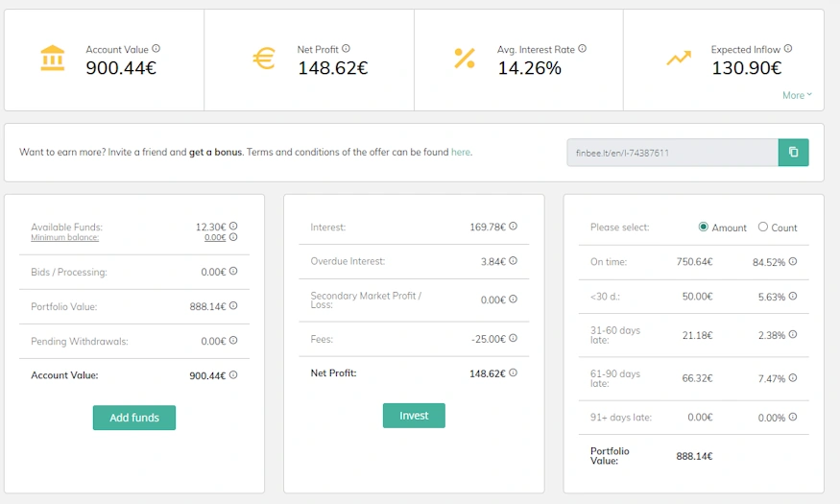Select the Amount radio button
Screen dimensions: 840x504
pos(704,227)
